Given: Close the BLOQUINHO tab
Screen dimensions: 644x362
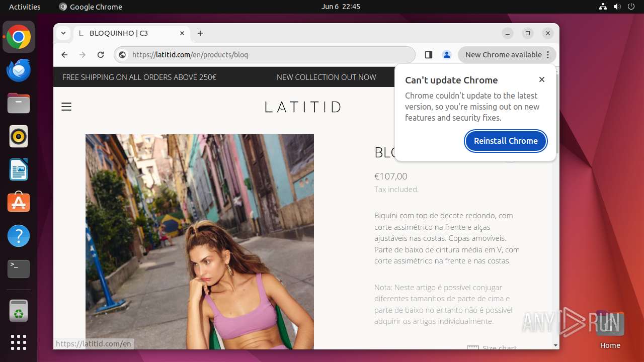Looking at the screenshot, I should [x=182, y=33].
